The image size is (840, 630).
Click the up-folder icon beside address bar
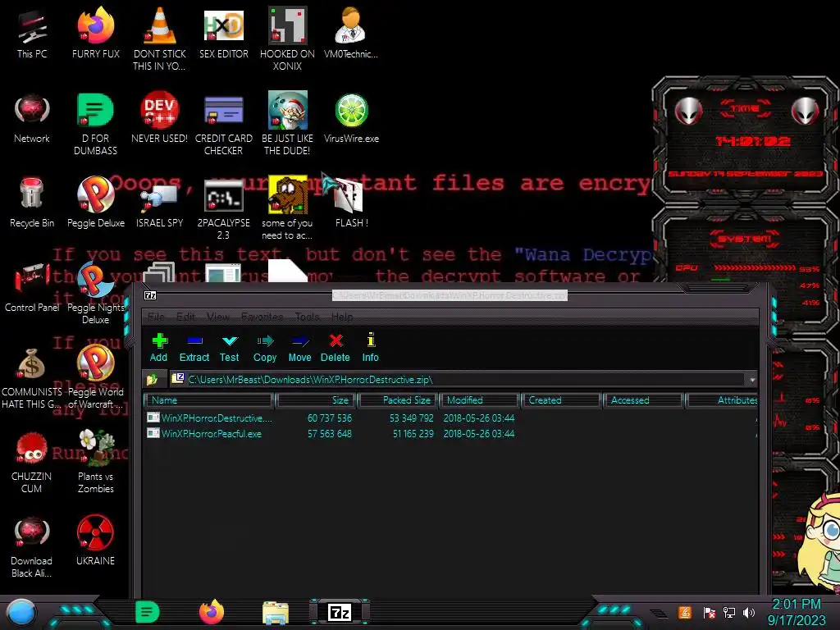(x=153, y=380)
